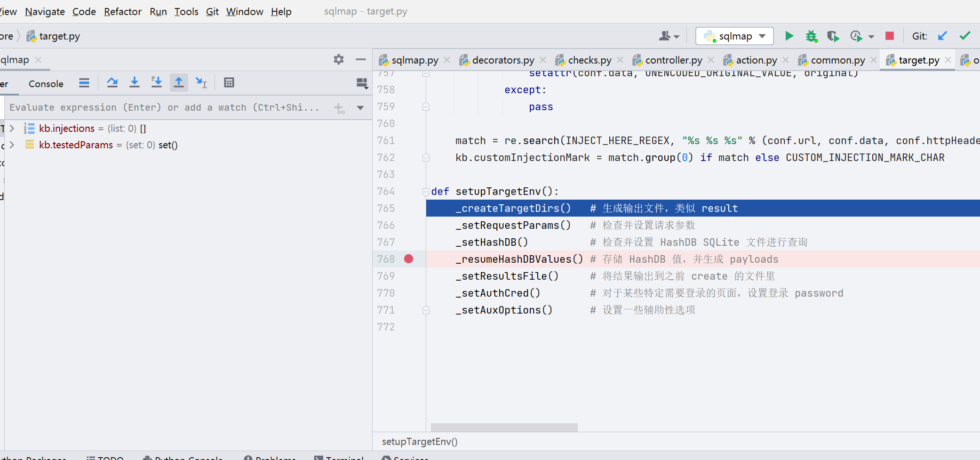Open evaluate expression history dropdown

pyautogui.click(x=360, y=108)
